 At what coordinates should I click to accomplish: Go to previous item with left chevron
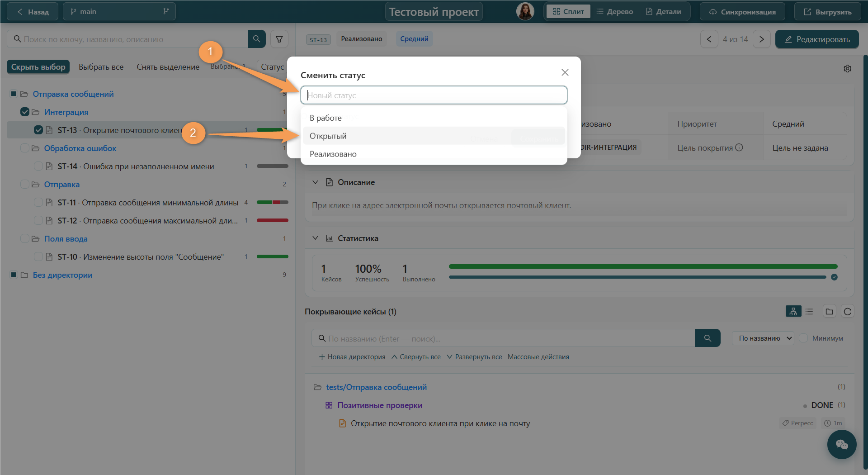tap(709, 39)
